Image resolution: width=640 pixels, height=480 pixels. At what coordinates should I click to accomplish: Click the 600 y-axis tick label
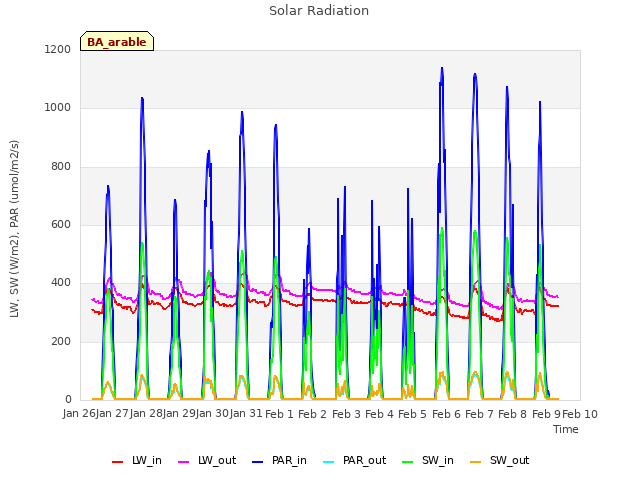61,224
